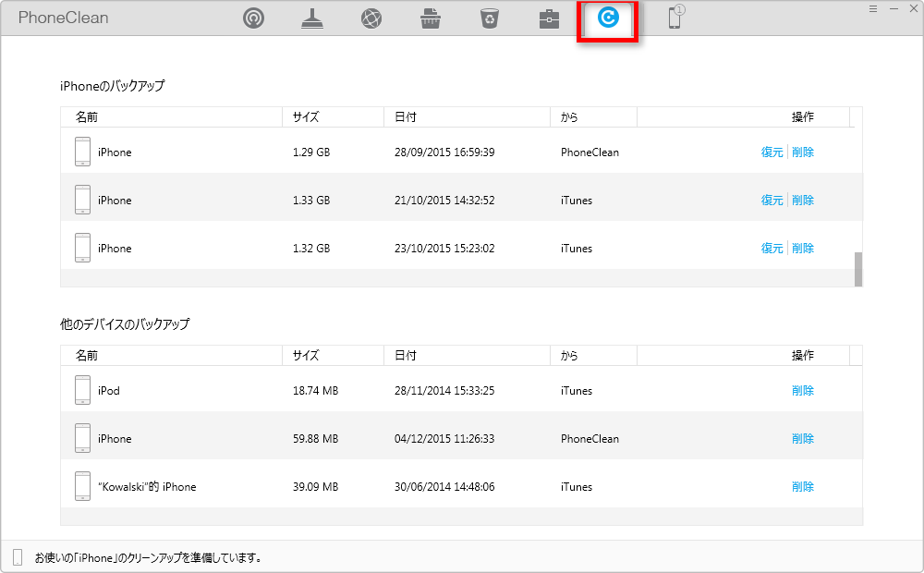Delete (削除) the iPod 18.74 MB backup

[x=803, y=391]
